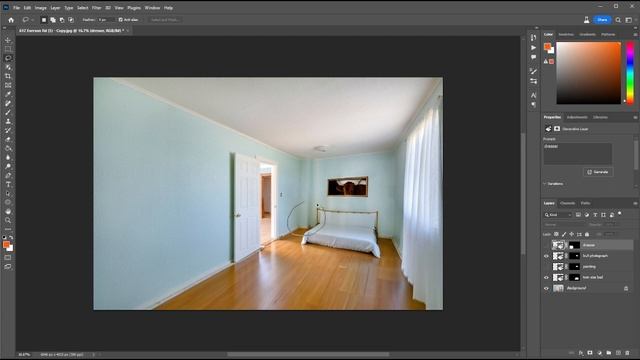
Task: Toggle the Anti-alias checkbox
Action: click(x=120, y=20)
